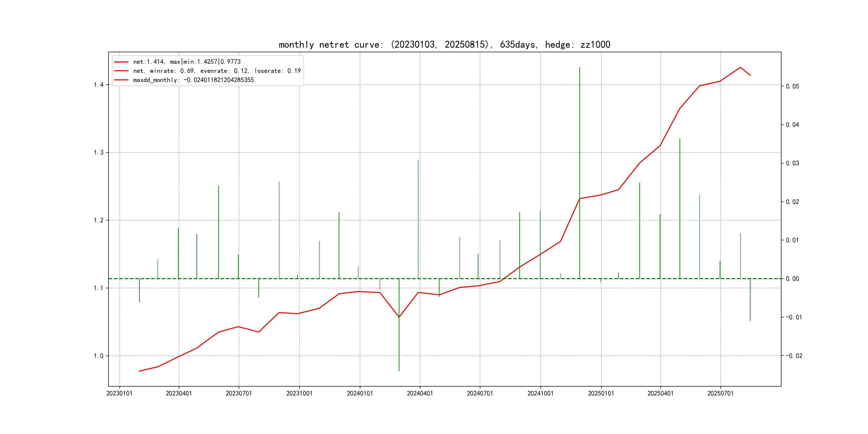Click the 0.05 right y-axis label

coord(792,86)
